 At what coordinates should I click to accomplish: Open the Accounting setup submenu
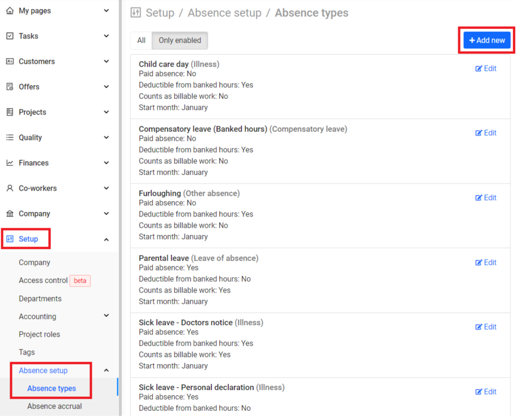point(37,317)
